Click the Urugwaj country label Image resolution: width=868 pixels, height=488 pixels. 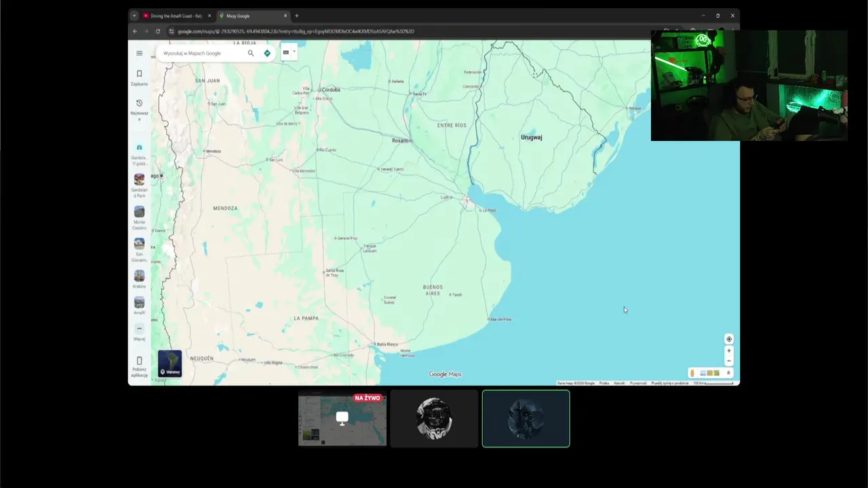531,137
